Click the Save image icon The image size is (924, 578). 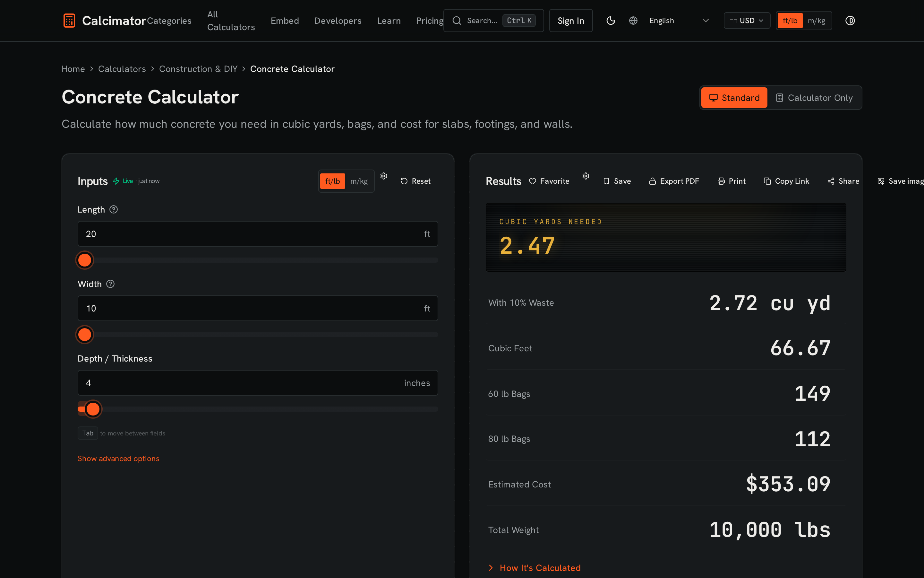pos(881,181)
